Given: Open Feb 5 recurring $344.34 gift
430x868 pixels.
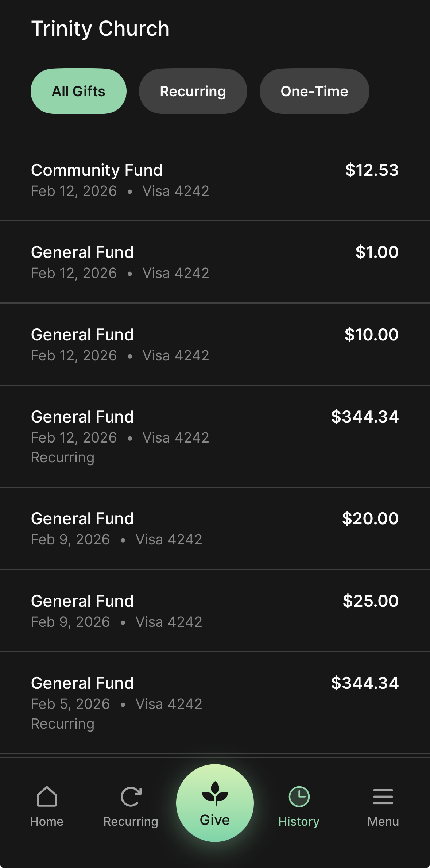Looking at the screenshot, I should pyautogui.click(x=215, y=703).
